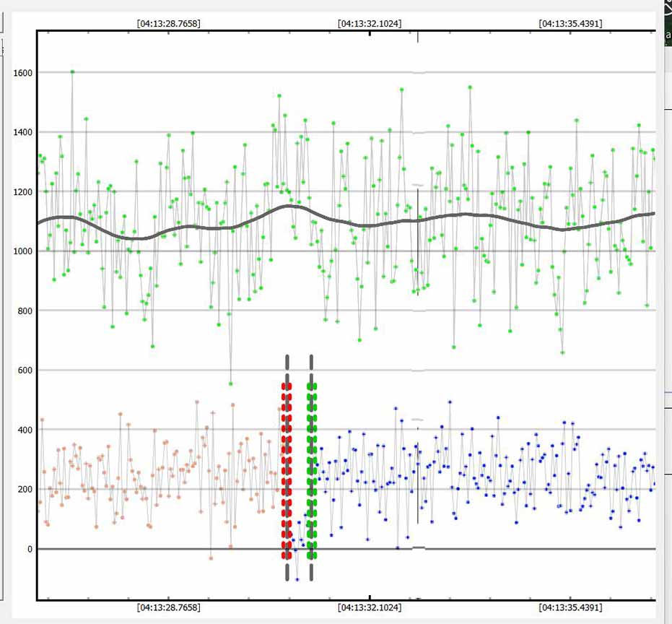This screenshot has height=624, width=672.
Task: Select the 0 value on y-axis
Action: (30, 550)
